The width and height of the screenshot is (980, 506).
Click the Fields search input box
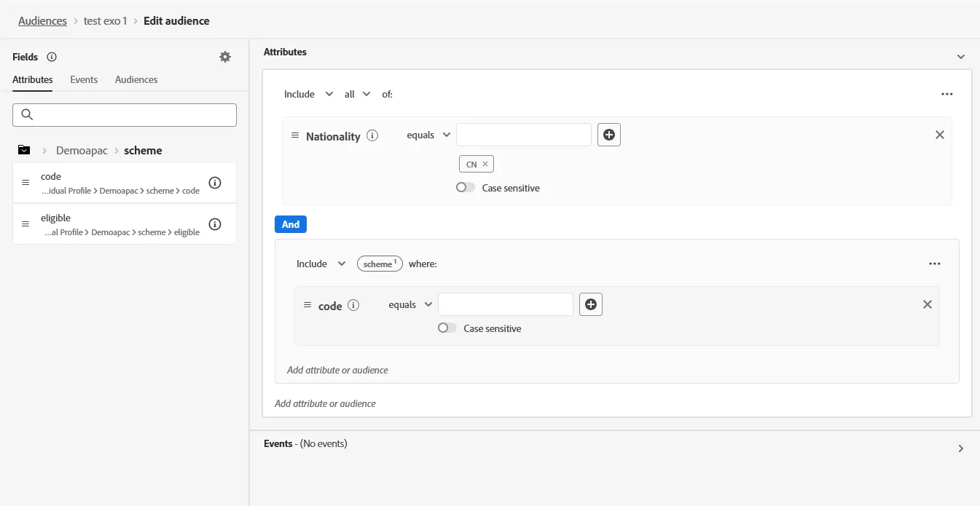click(x=125, y=115)
